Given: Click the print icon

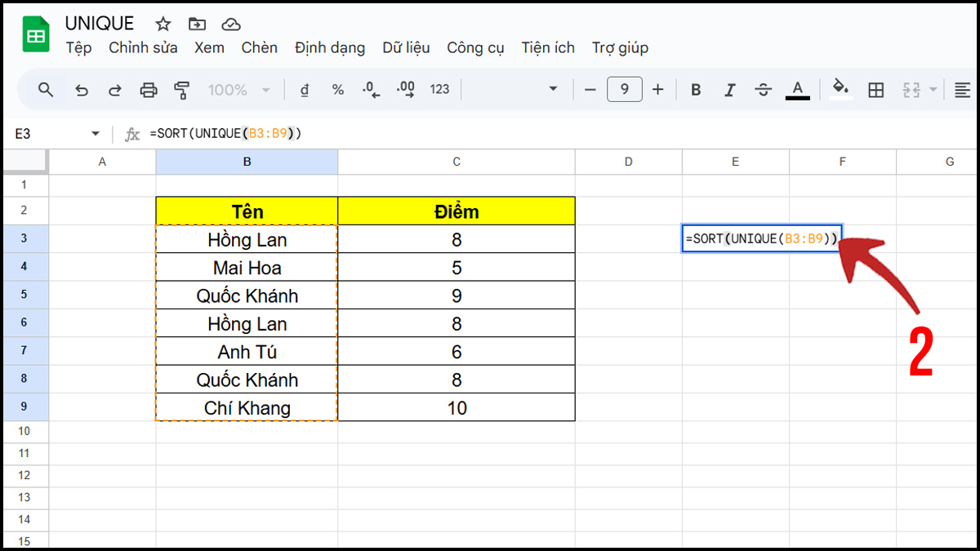Looking at the screenshot, I should pyautogui.click(x=148, y=89).
